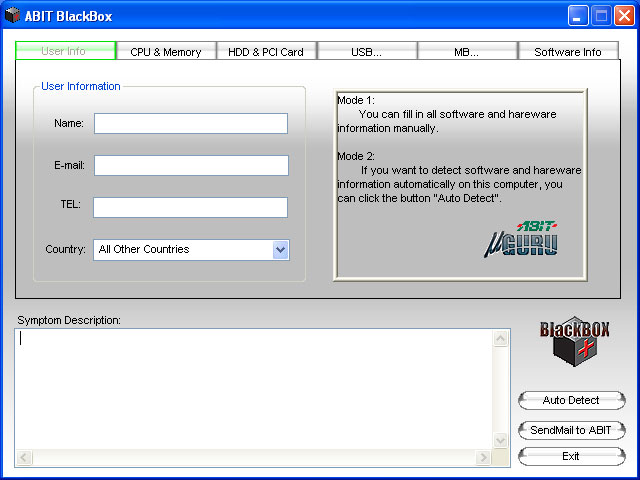This screenshot has width=640, height=480.
Task: Focus the E-mail text box
Action: pyautogui.click(x=191, y=165)
